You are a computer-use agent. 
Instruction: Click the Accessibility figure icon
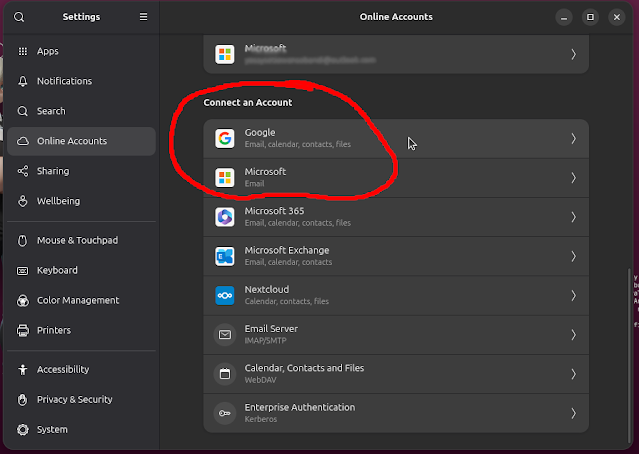pos(23,369)
